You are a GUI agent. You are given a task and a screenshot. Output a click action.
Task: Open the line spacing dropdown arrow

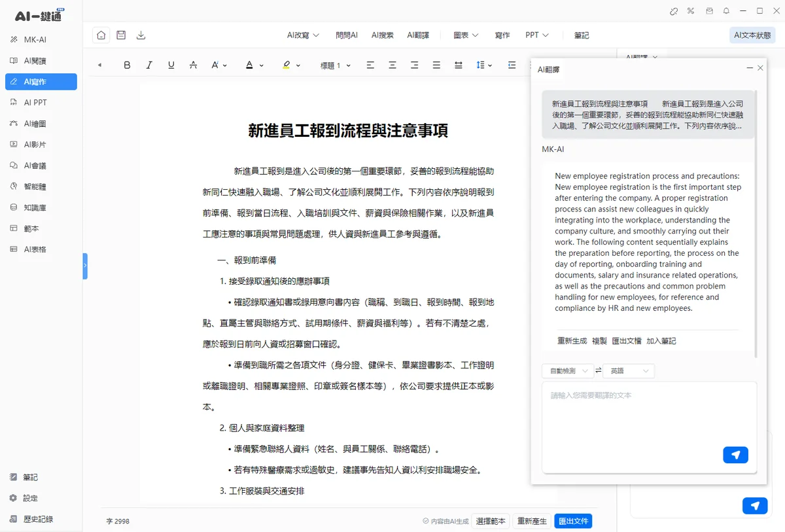click(489, 65)
